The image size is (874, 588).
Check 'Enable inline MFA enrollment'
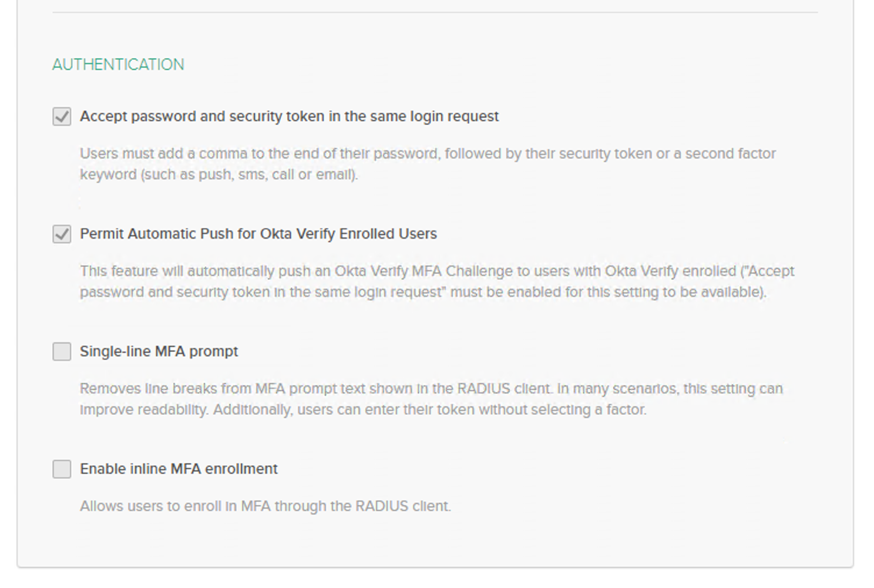(62, 469)
